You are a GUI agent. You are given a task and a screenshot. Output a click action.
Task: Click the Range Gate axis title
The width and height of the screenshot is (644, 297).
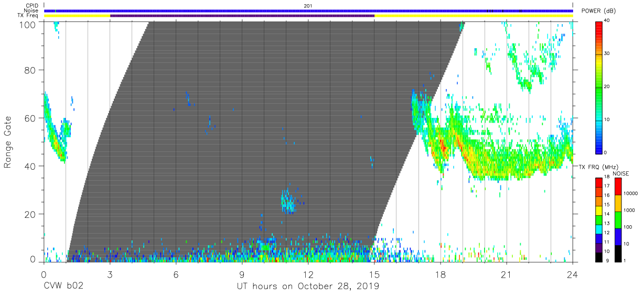[8, 142]
